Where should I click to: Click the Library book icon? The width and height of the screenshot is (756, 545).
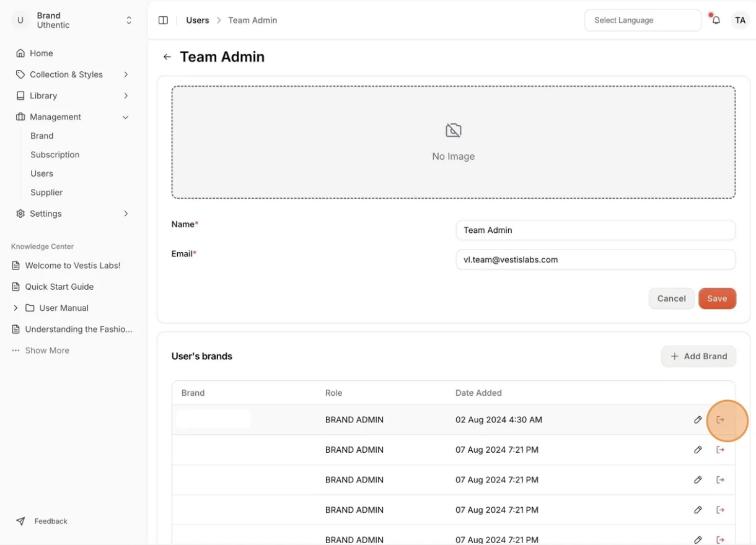point(20,95)
